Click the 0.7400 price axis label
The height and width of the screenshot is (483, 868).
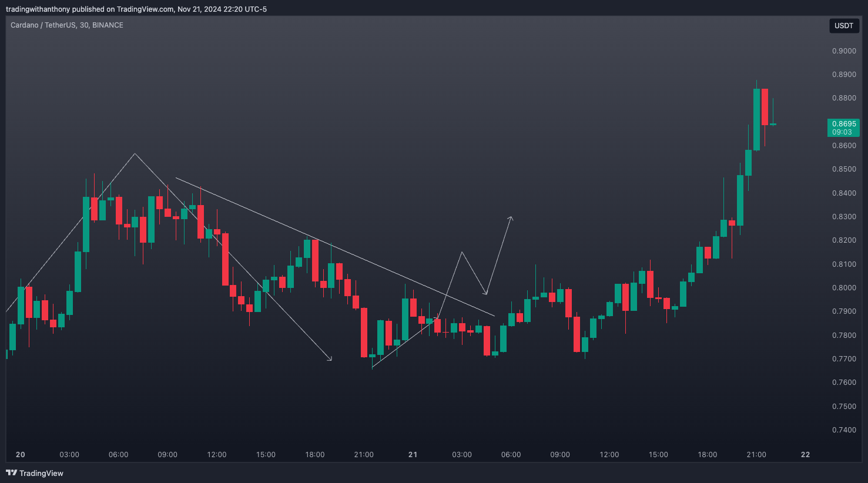844,430
